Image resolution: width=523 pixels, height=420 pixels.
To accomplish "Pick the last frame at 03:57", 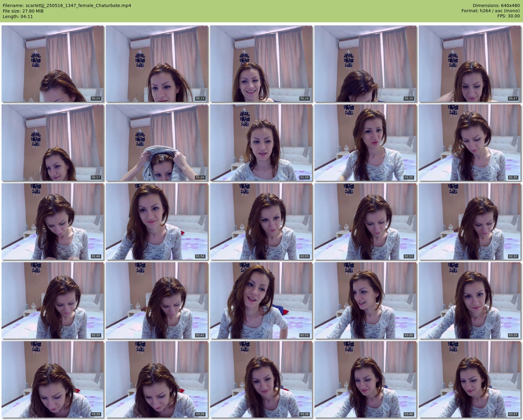I will 470,379.
